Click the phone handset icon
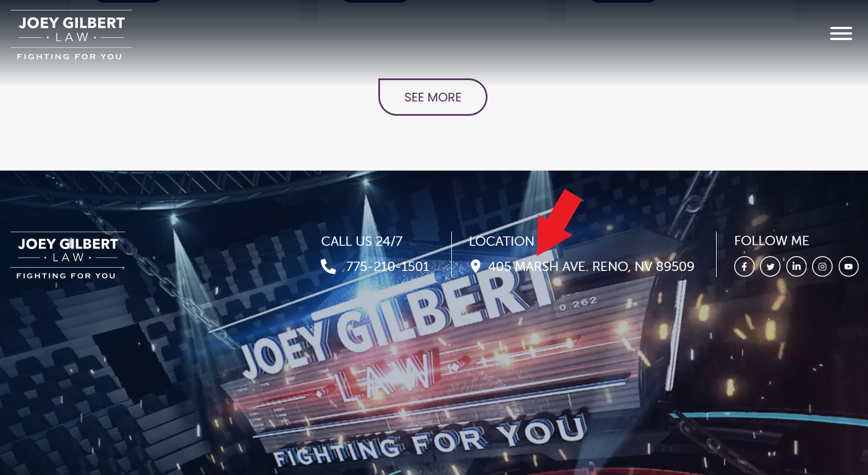 [x=328, y=267]
